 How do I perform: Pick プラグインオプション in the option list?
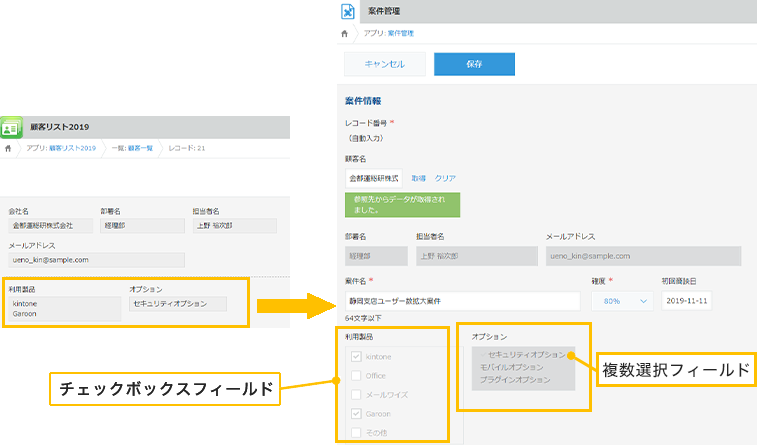515,380
